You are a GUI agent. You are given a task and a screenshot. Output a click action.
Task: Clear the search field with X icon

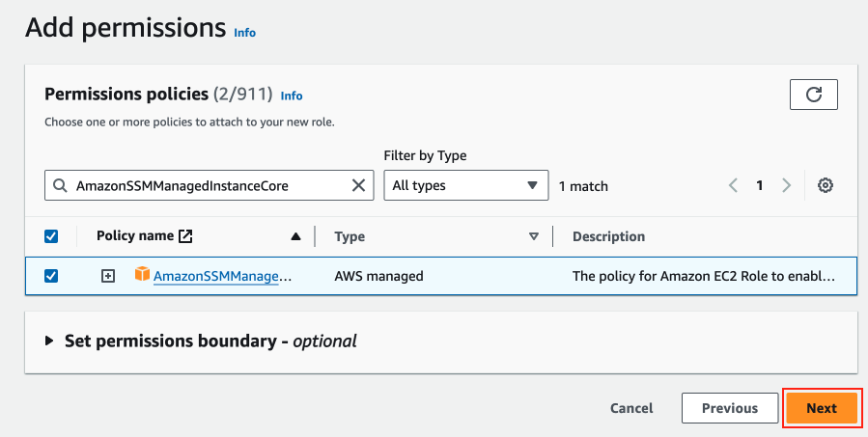(359, 185)
